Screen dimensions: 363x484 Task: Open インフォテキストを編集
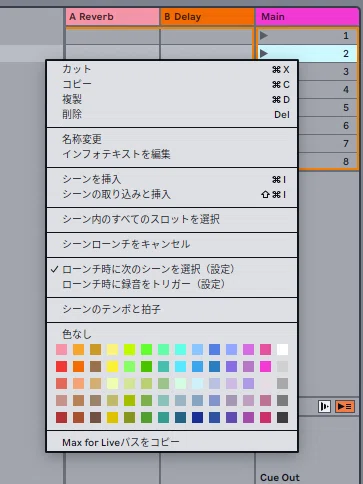(x=172, y=154)
